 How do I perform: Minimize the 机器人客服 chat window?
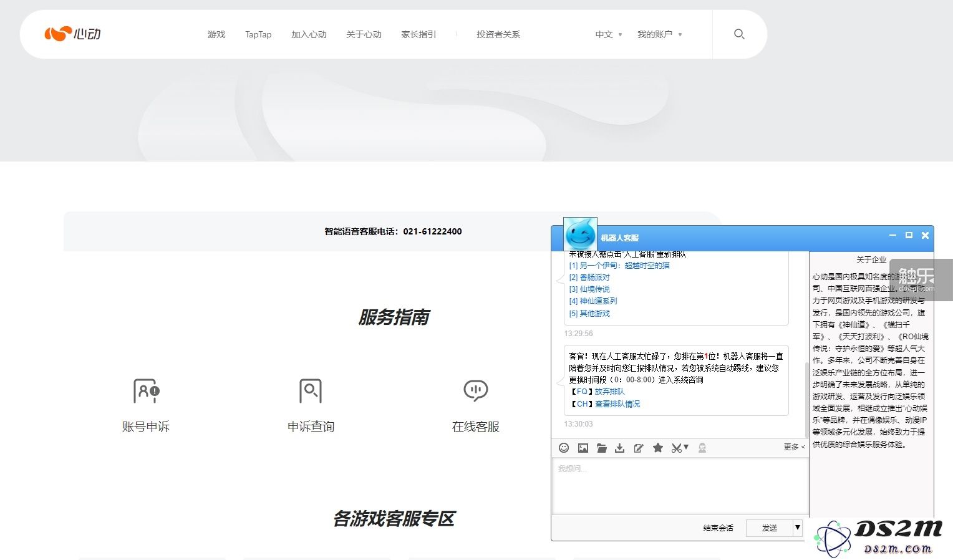(893, 235)
